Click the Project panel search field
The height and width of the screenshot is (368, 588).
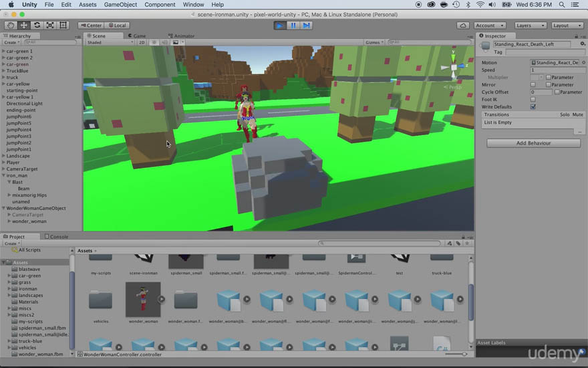[x=379, y=244]
